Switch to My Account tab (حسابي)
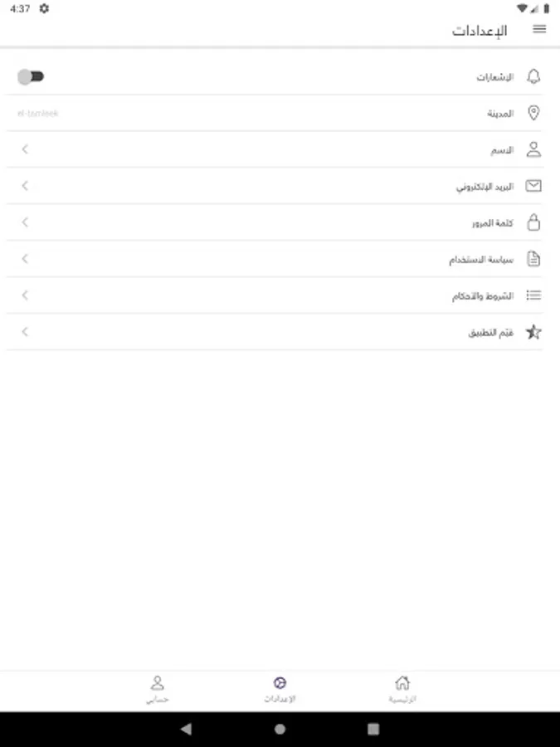Image resolution: width=560 pixels, height=747 pixels. click(x=157, y=689)
